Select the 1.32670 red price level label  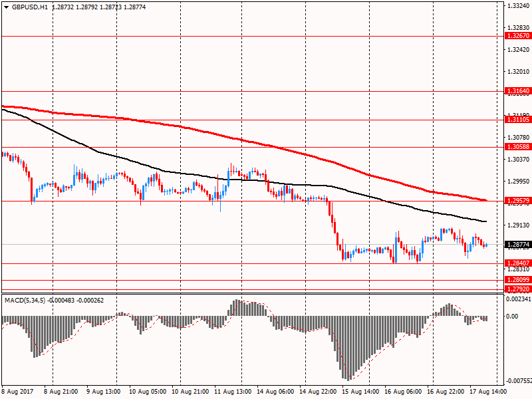click(518, 36)
